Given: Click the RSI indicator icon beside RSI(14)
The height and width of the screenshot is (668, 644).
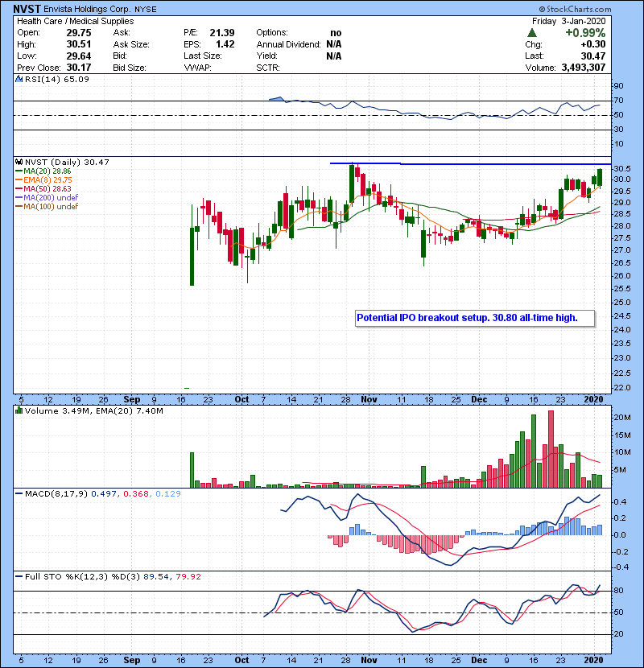Looking at the screenshot, I should (19, 79).
